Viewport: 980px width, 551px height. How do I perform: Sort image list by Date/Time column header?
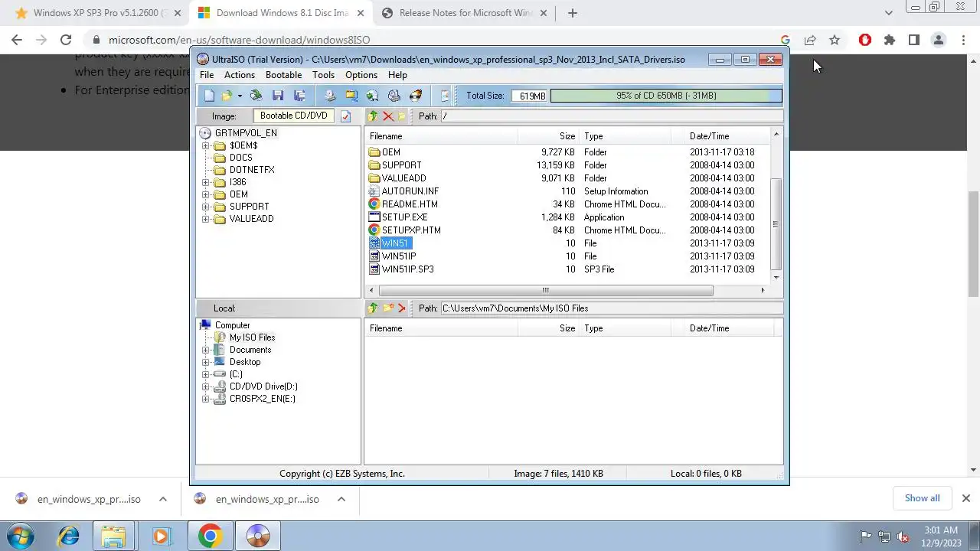pyautogui.click(x=727, y=136)
